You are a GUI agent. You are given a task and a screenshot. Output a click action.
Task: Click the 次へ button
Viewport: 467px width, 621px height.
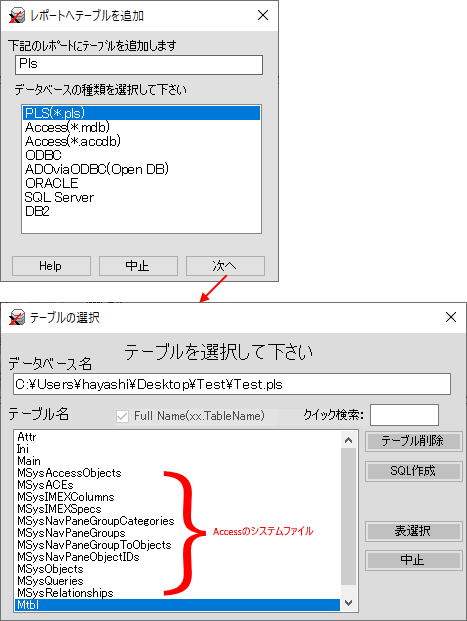click(225, 266)
